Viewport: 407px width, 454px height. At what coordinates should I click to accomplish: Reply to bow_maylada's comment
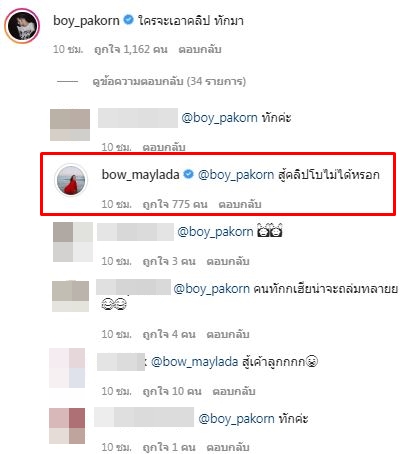[x=240, y=204]
